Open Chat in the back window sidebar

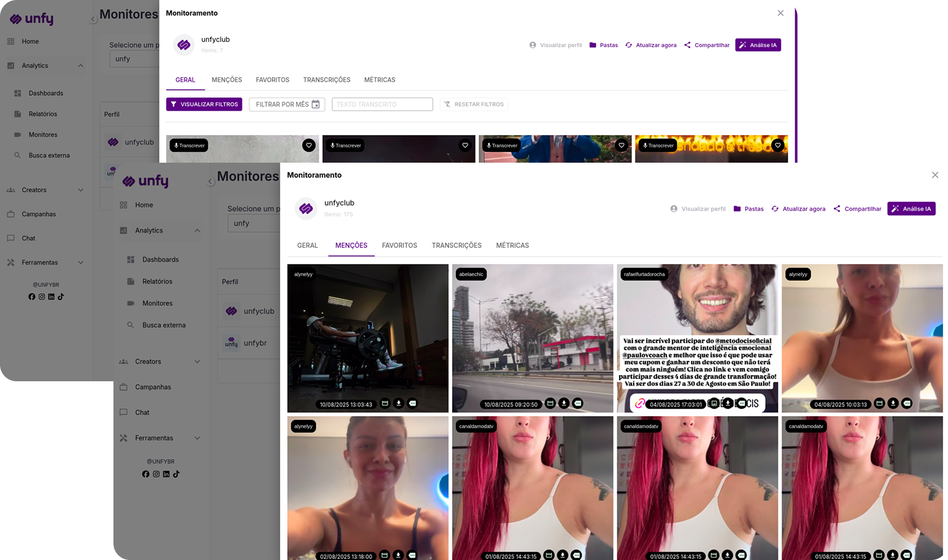pyautogui.click(x=28, y=238)
